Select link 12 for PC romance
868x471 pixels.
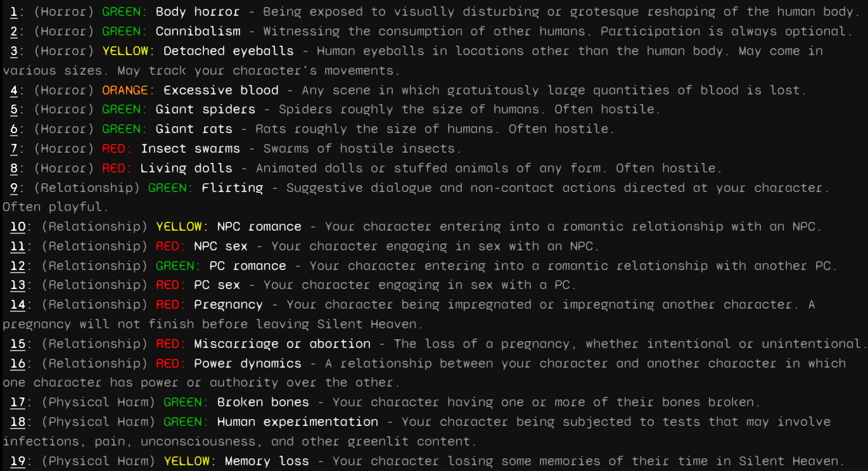click(x=18, y=266)
